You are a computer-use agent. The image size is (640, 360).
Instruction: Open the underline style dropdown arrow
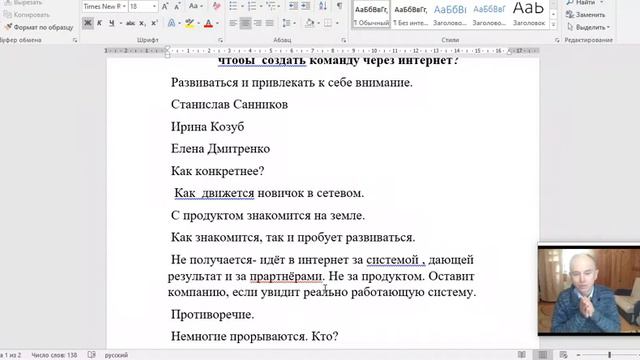(121, 23)
